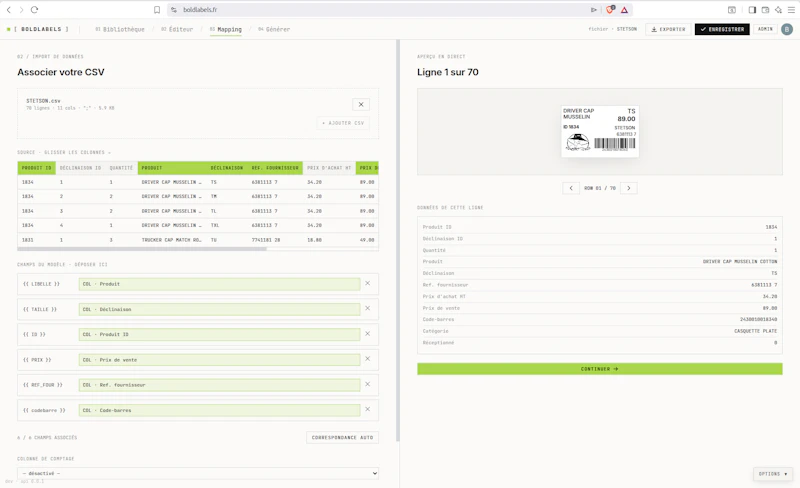
Task: Open the Brave Shields lion icon
Action: [610, 10]
